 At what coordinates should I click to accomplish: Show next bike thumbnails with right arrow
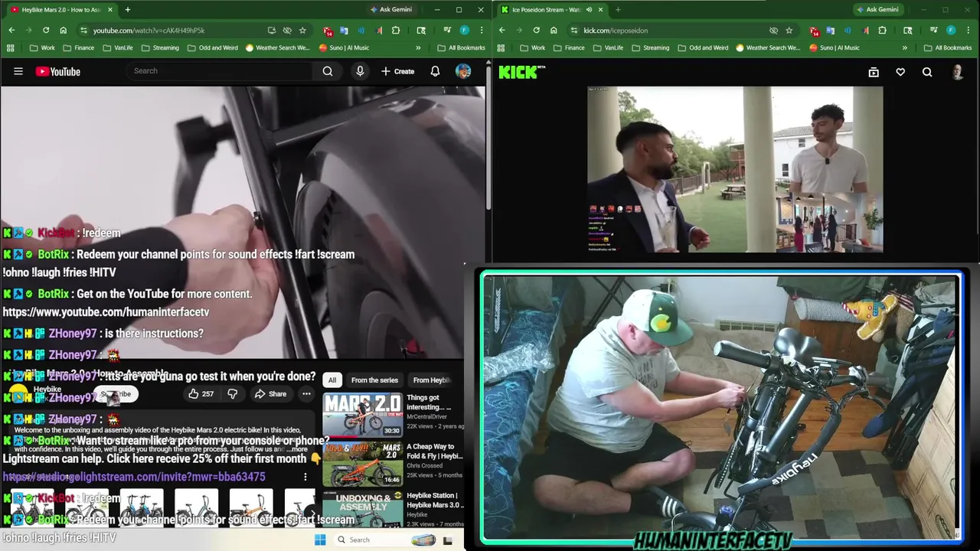click(x=311, y=513)
